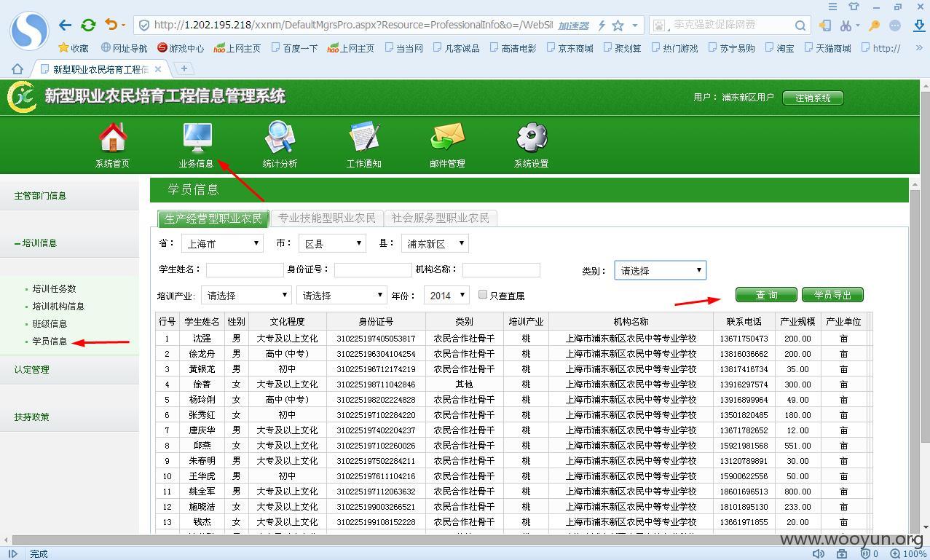This screenshot has width=930, height=560.
Task: Click the scissors screenshot tool icon
Action: (x=845, y=25)
